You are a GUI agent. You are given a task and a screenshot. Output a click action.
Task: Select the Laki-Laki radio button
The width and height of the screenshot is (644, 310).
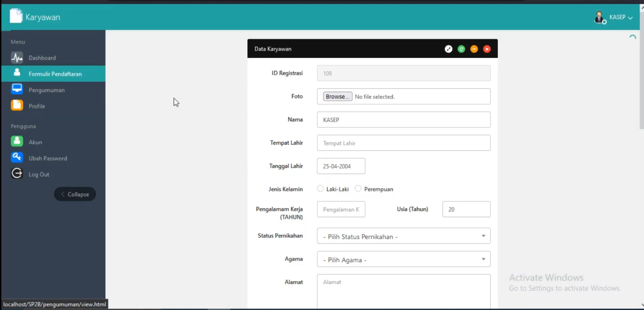320,189
